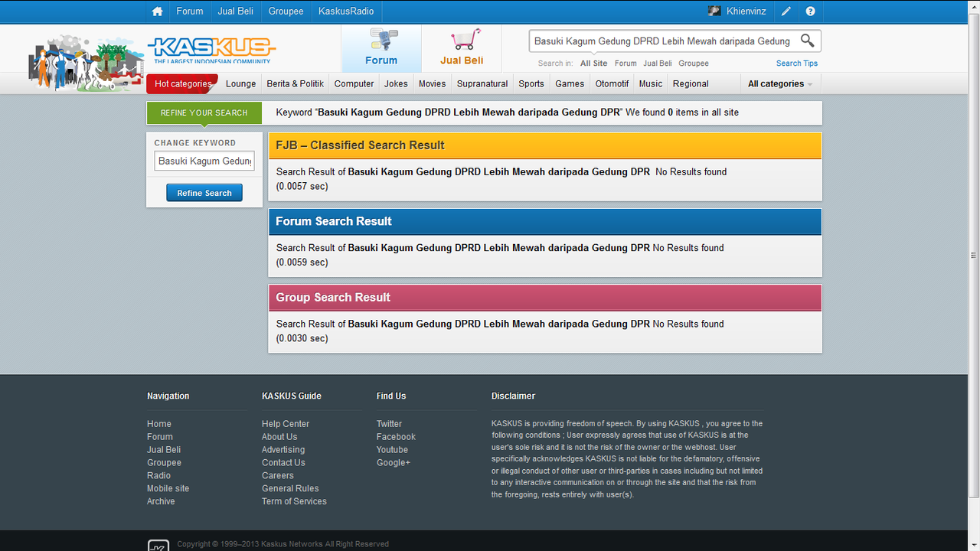
Task: Open General Rules footer link
Action: pyautogui.click(x=290, y=488)
